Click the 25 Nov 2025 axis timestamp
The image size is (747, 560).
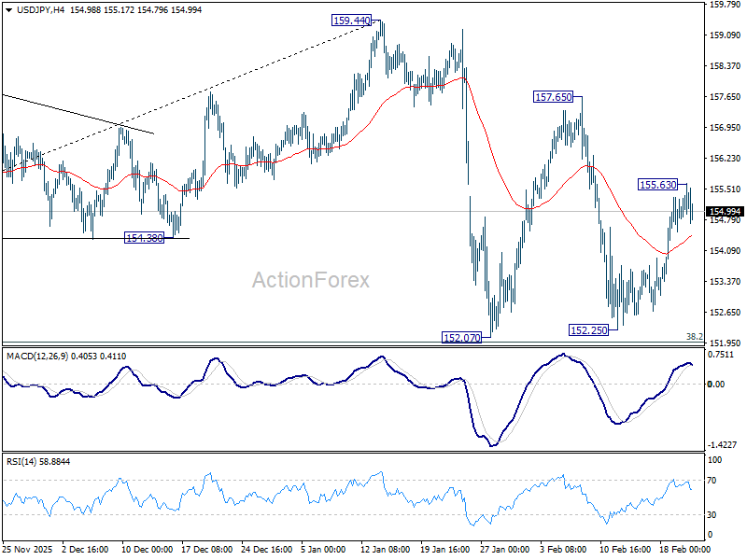coord(28,550)
